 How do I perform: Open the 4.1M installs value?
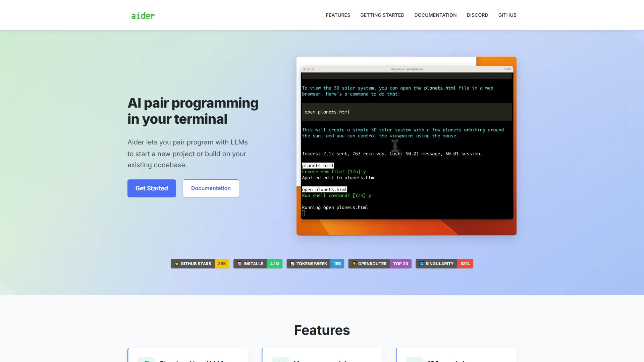pos(275,264)
